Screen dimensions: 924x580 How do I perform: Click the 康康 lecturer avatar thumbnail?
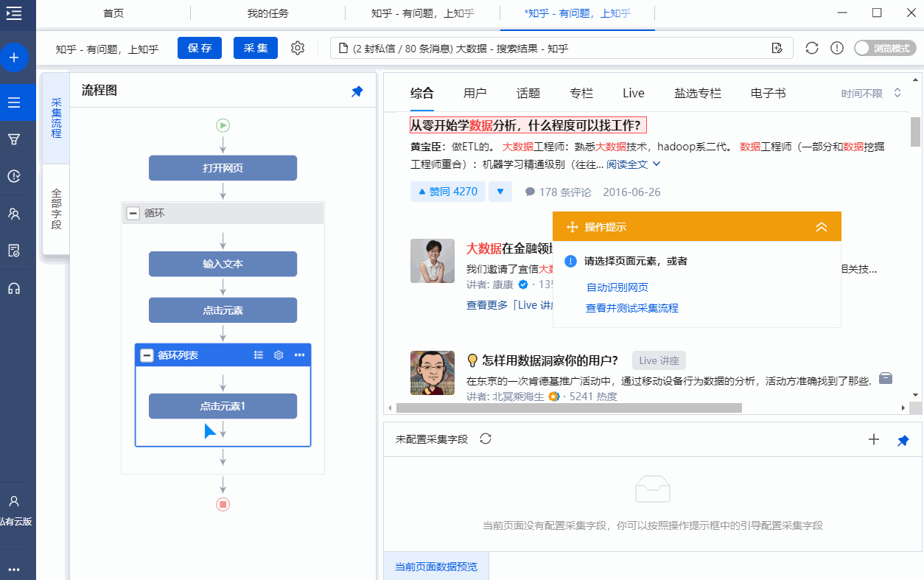click(433, 261)
